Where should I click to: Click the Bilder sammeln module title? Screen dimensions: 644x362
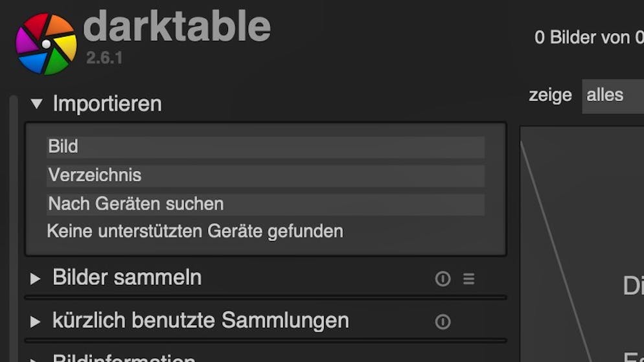point(128,278)
